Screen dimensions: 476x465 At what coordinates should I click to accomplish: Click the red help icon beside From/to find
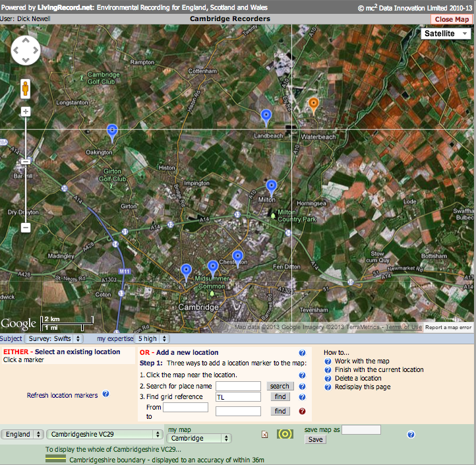tap(302, 411)
